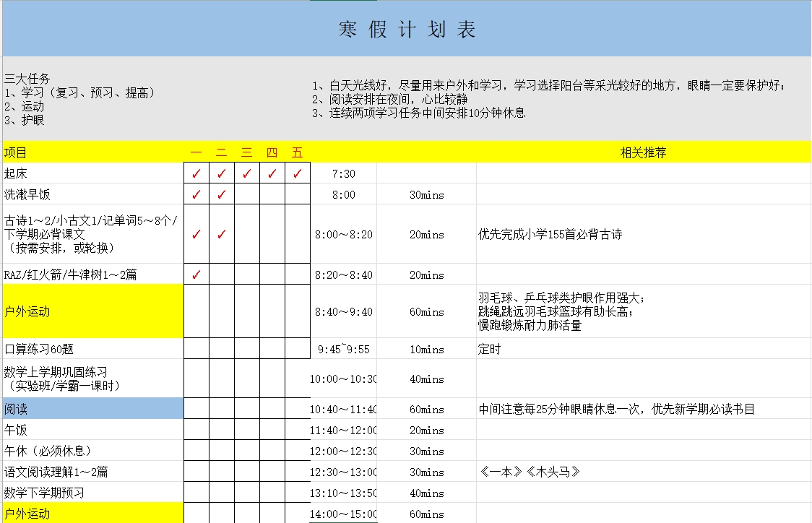The width and height of the screenshot is (812, 523).
Task: Select the time cell 8:20~8:40
Action: [344, 275]
